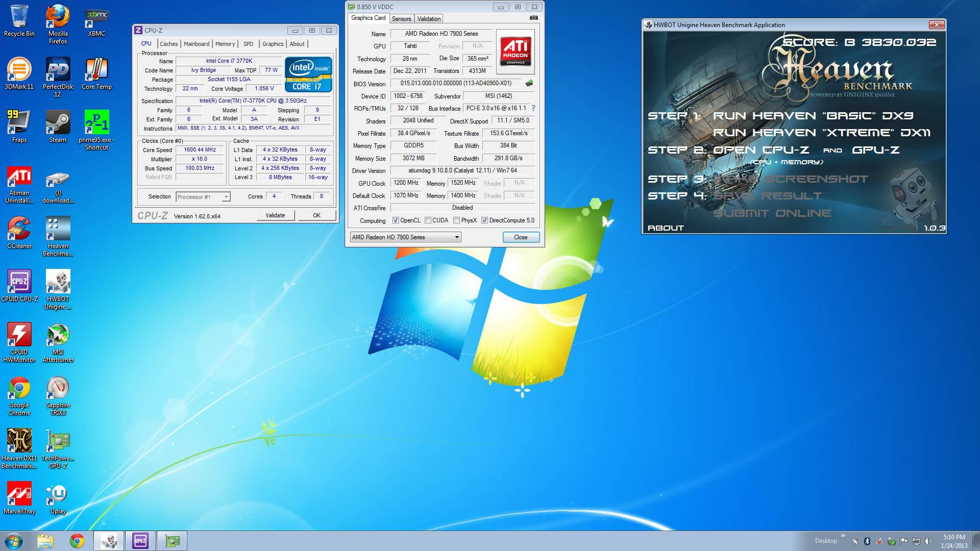Click the BIOS save chip icon in GPU-Z
This screenshot has height=551, width=980.
click(529, 83)
